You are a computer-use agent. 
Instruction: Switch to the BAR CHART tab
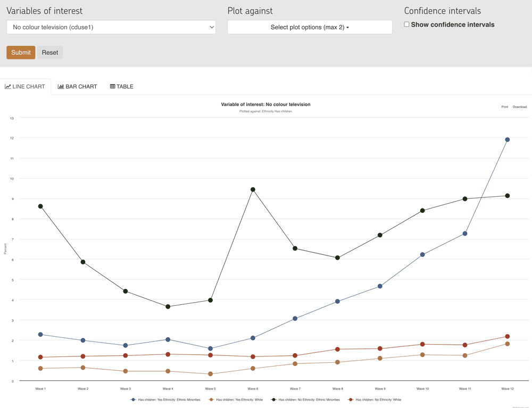click(77, 86)
